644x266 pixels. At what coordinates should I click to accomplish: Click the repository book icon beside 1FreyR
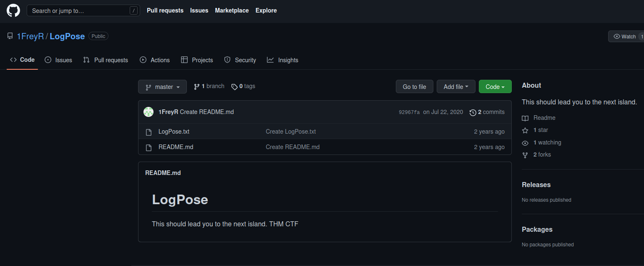(10, 36)
